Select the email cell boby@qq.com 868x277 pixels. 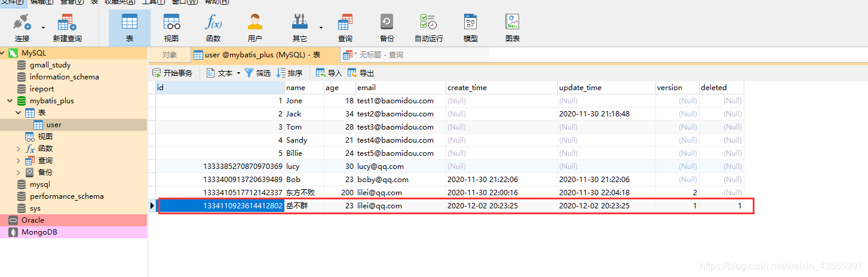pos(401,180)
